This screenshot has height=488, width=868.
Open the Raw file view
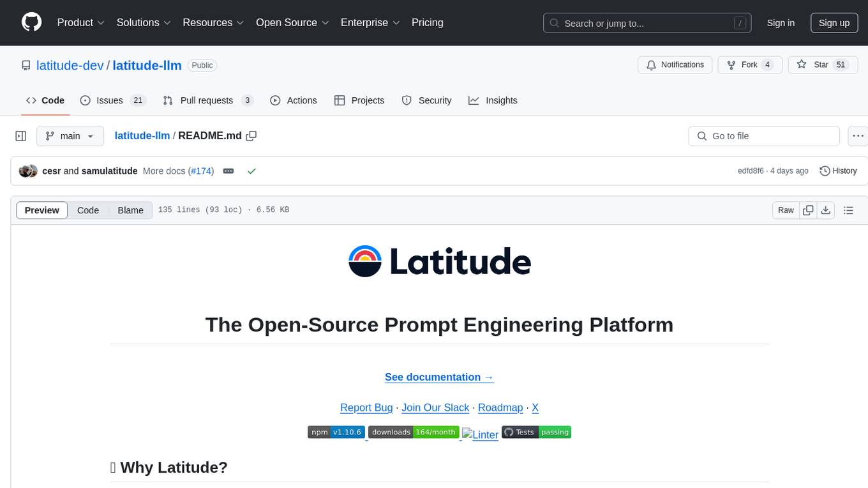786,210
